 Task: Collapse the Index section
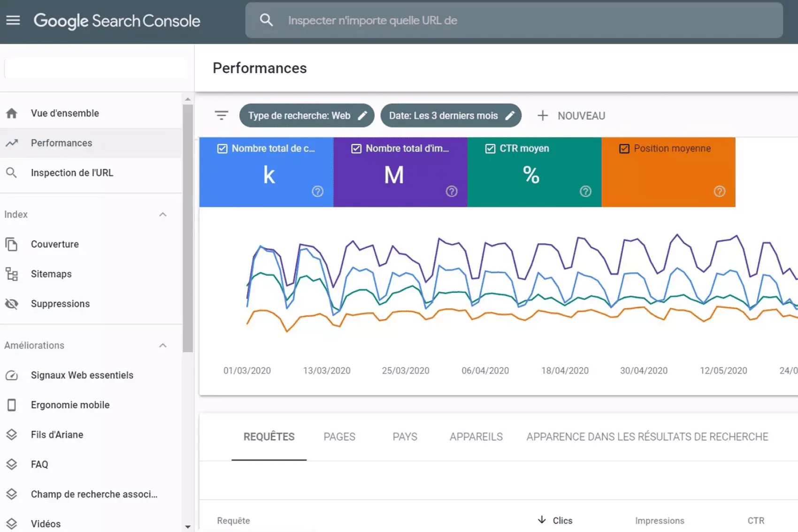tap(163, 214)
